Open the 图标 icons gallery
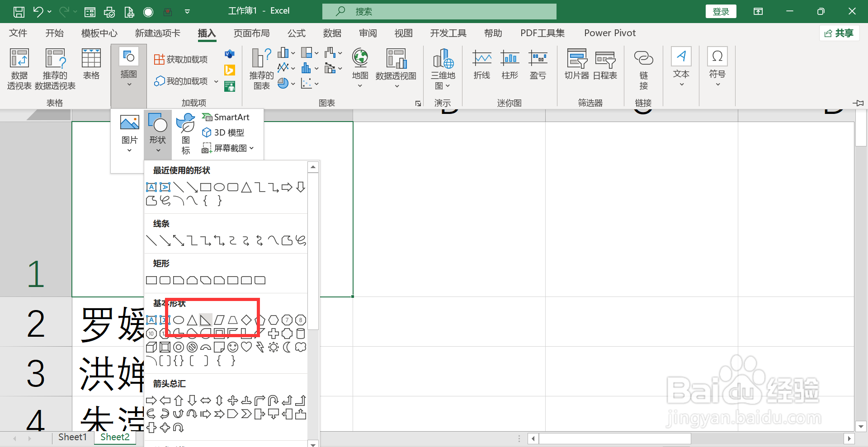Image resolution: width=868 pixels, height=447 pixels. pos(185,134)
